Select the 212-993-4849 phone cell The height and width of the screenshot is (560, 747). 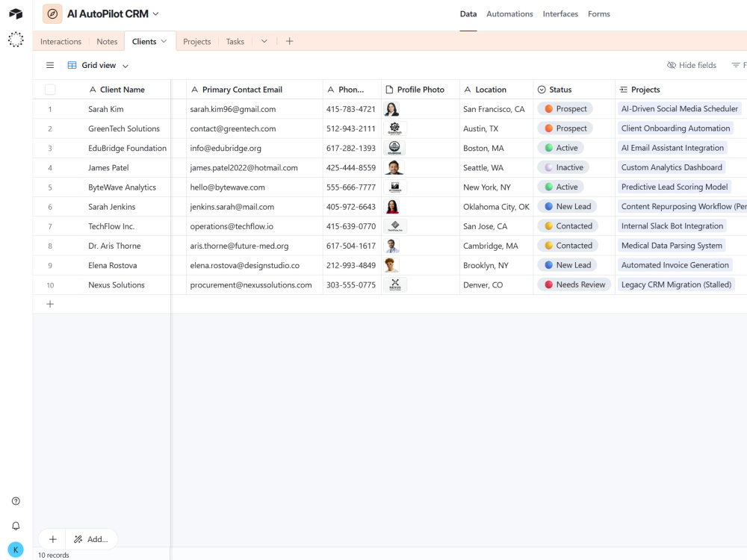coord(352,265)
